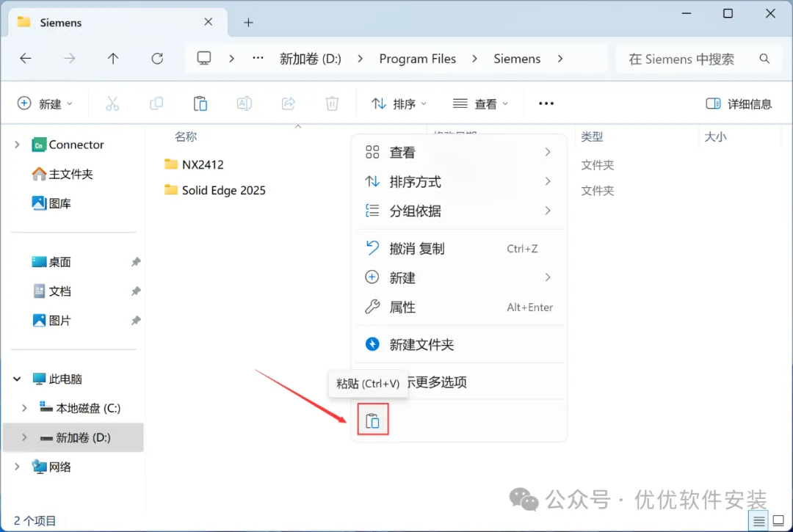Click the Rename icon in toolbar
793x532 pixels.
(245, 104)
